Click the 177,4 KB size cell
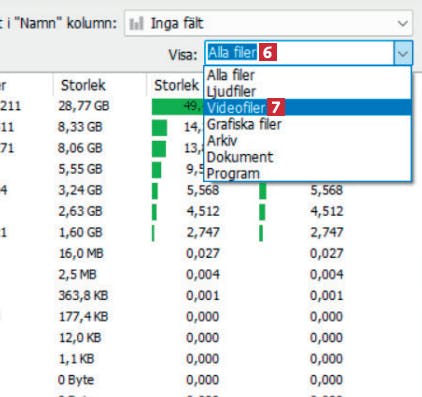 83,316
